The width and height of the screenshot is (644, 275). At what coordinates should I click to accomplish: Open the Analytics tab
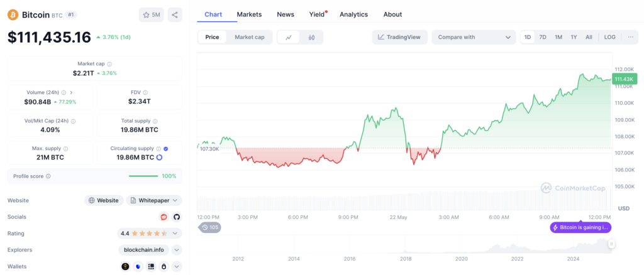pyautogui.click(x=353, y=14)
